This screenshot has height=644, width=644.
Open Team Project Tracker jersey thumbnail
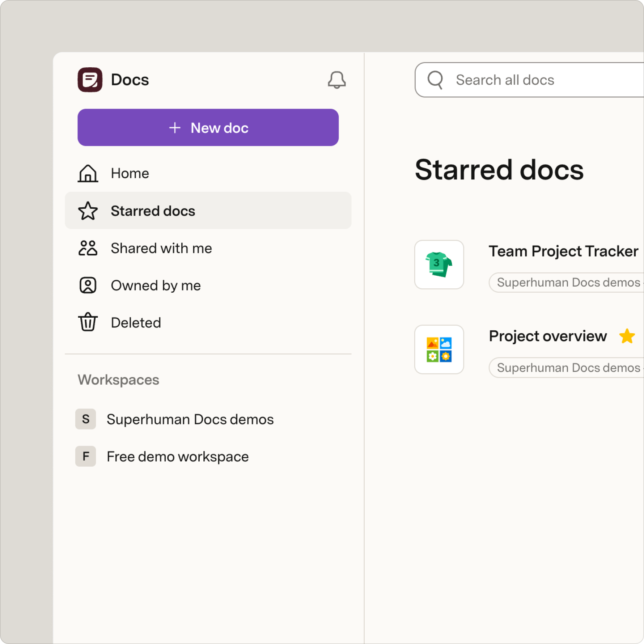[439, 264]
